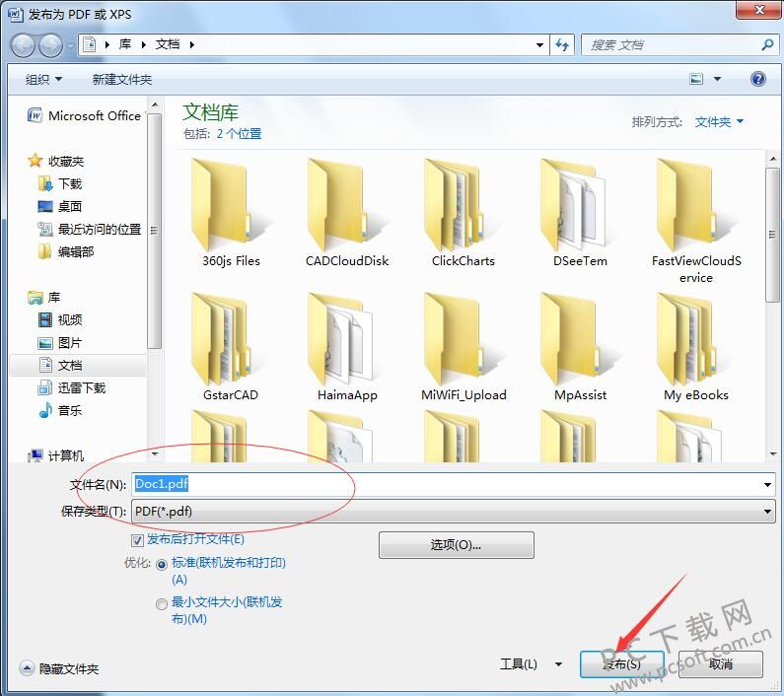The image size is (784, 696).
Task: Open the DSeeTem folder
Action: tap(580, 214)
